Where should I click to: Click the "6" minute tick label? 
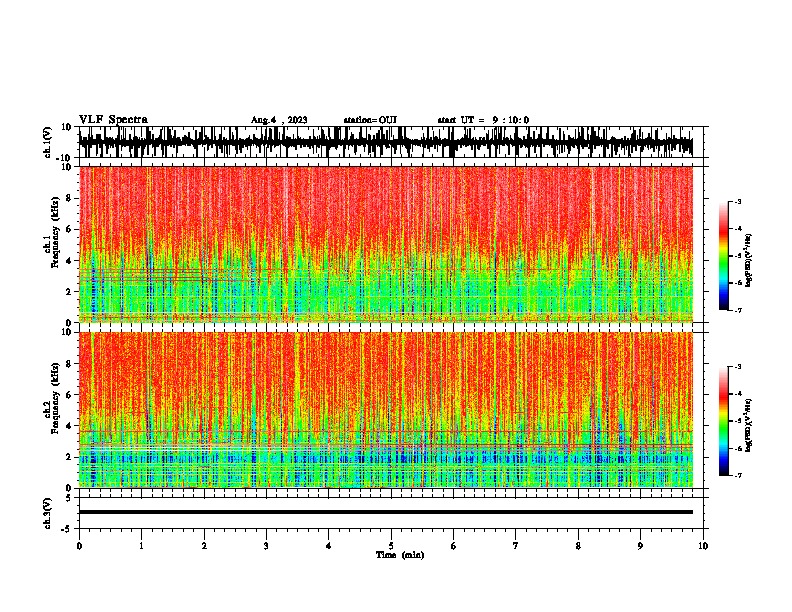coord(454,546)
